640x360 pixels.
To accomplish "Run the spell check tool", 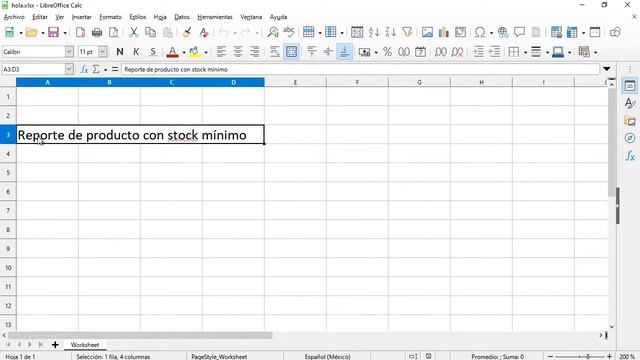I will 289,32.
